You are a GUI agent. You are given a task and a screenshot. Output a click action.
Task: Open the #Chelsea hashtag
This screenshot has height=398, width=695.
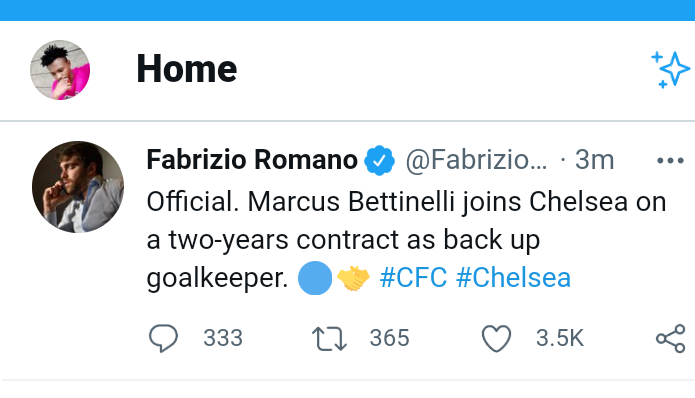[x=513, y=278]
